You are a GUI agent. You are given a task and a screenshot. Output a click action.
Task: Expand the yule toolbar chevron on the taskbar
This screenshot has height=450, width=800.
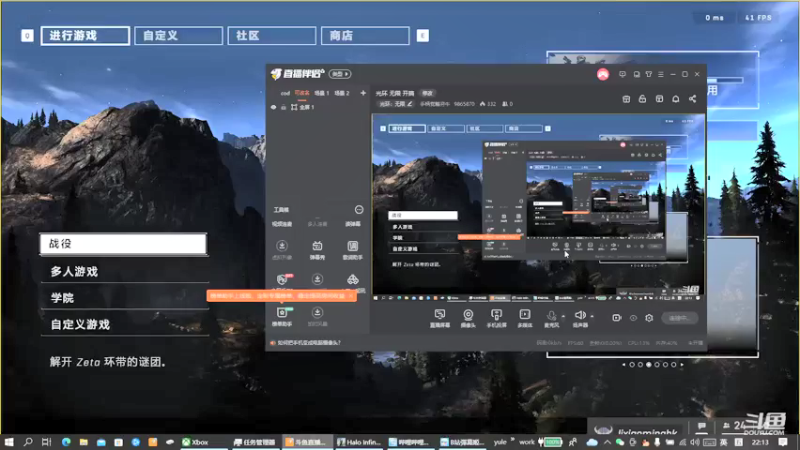click(x=512, y=440)
